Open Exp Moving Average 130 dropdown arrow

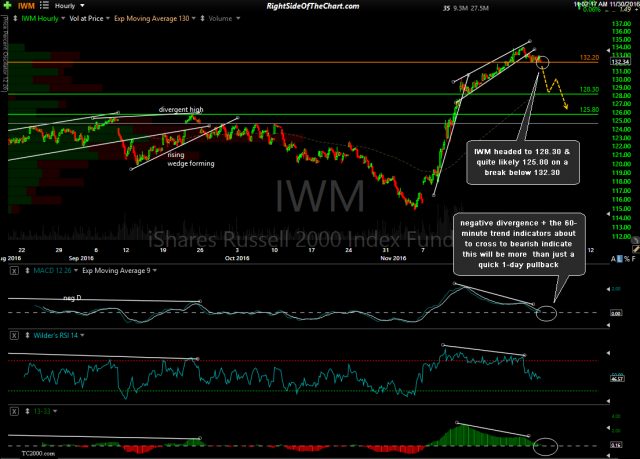pos(193,18)
